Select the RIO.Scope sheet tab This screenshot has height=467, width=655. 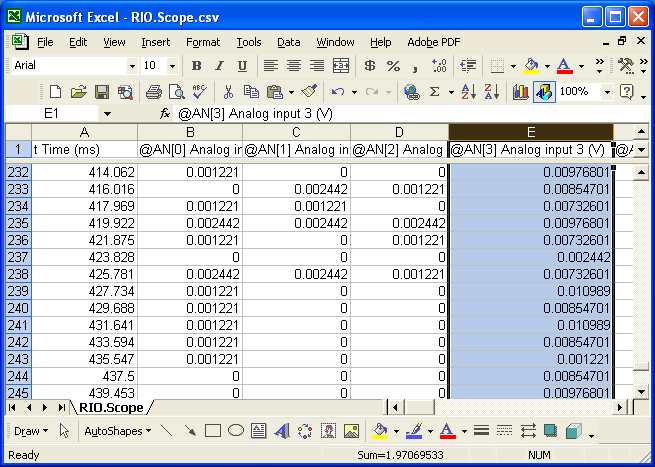click(111, 408)
